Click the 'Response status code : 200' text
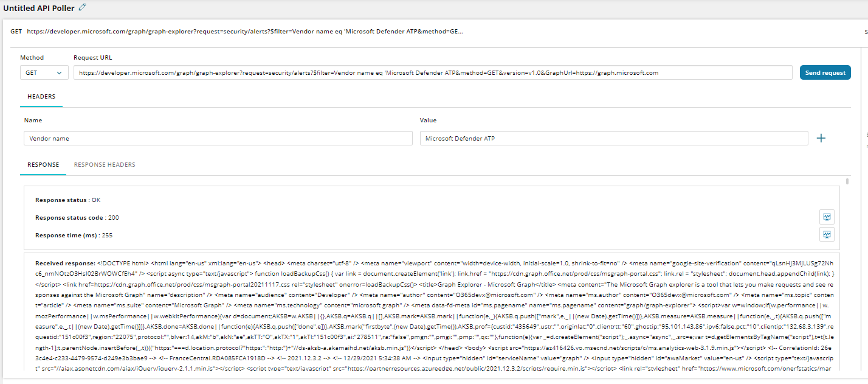The image size is (868, 384). tap(77, 217)
